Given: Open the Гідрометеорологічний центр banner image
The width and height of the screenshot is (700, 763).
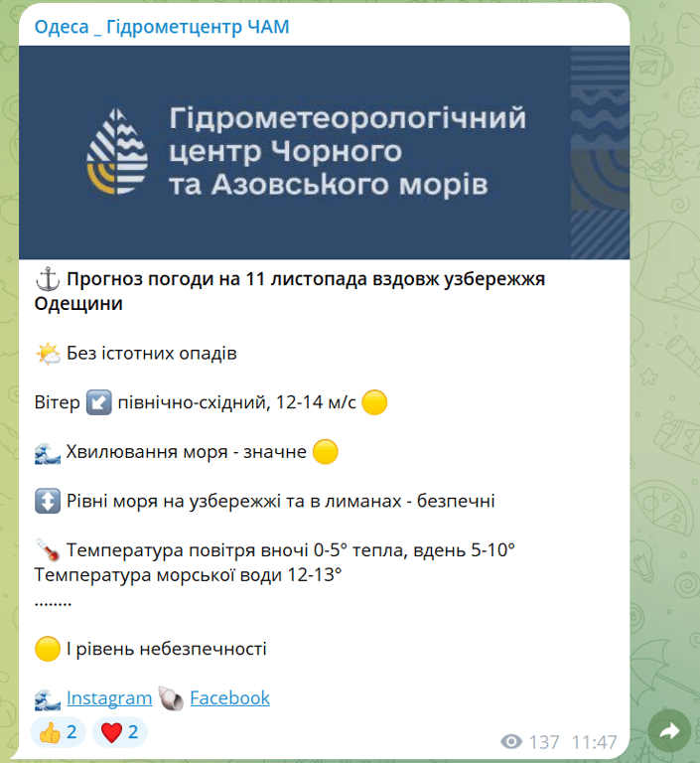Looking at the screenshot, I should tap(324, 152).
